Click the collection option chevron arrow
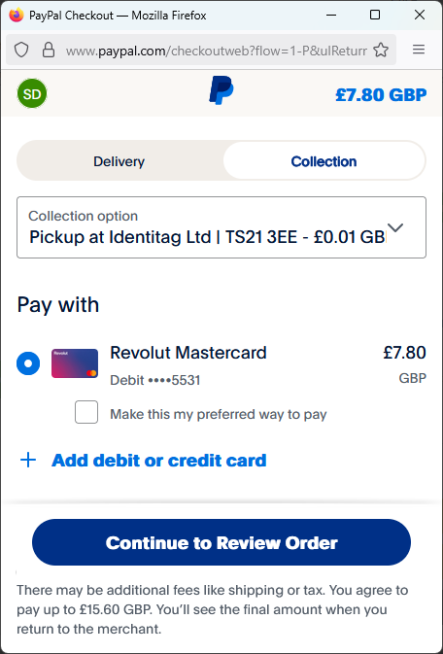The width and height of the screenshot is (443, 654). [x=395, y=228]
